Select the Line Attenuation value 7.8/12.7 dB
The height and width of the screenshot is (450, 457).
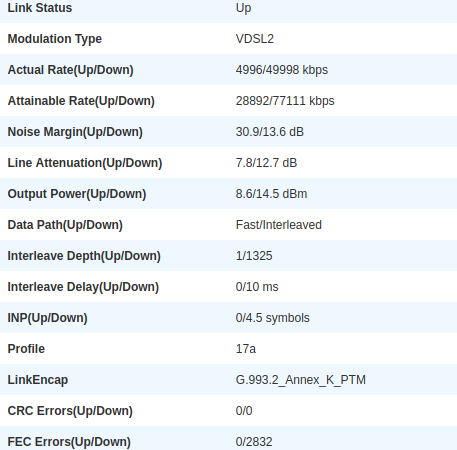[x=266, y=163]
